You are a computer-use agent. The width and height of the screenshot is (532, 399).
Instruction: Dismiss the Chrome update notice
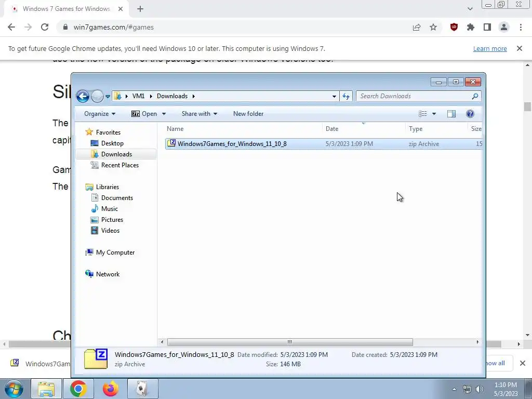[x=520, y=48]
